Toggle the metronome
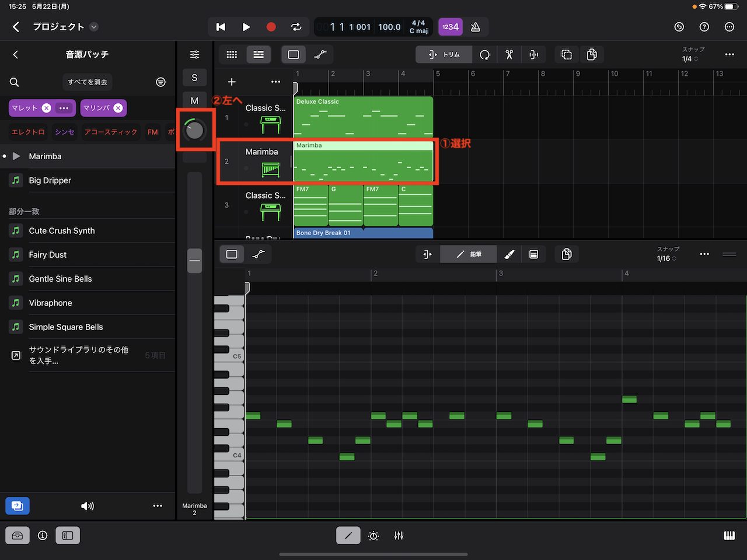Screen dimensions: 747x560 click(476, 27)
